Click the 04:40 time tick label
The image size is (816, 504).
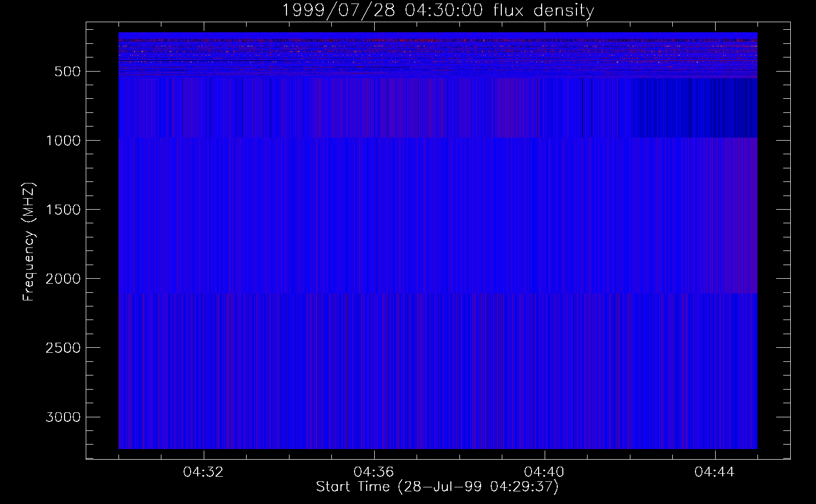click(x=544, y=472)
